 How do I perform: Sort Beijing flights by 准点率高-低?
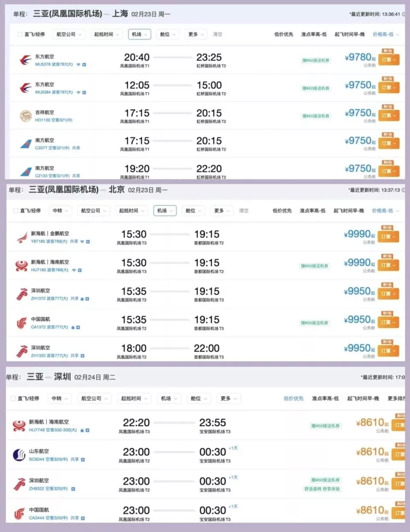click(312, 210)
